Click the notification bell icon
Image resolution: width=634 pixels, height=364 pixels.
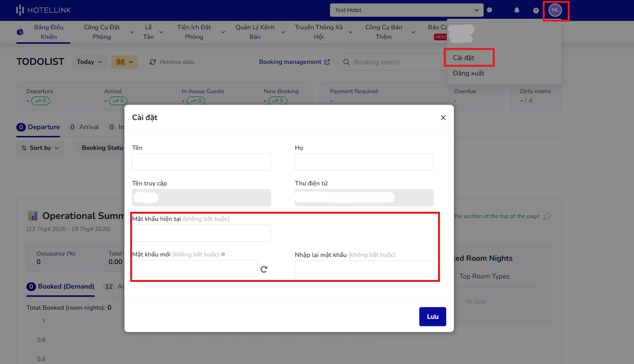[x=517, y=10]
